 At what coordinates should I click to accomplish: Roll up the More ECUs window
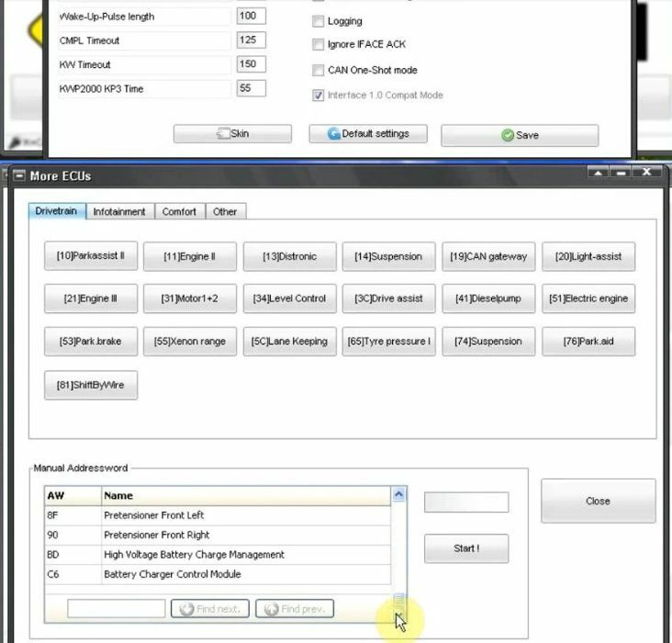coord(598,173)
